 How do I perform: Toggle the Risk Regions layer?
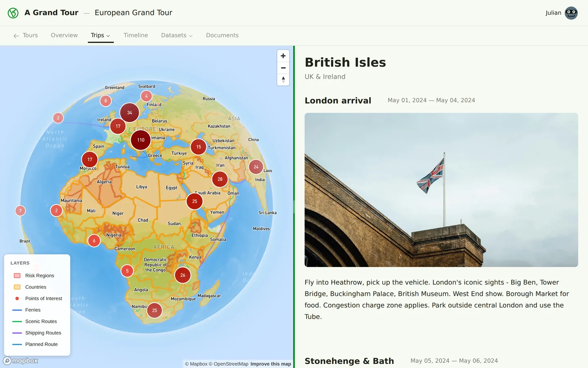[17, 275]
